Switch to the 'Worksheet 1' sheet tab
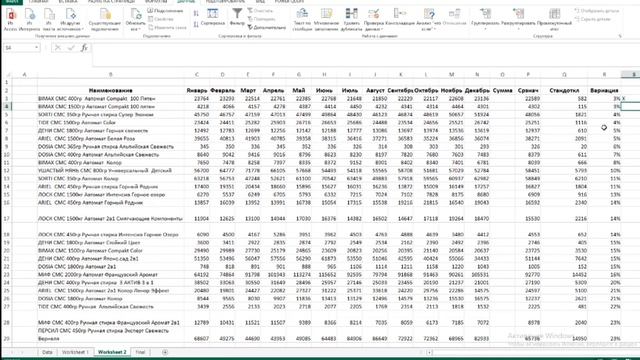Screen dimensions: 640x360 [x=75, y=352]
